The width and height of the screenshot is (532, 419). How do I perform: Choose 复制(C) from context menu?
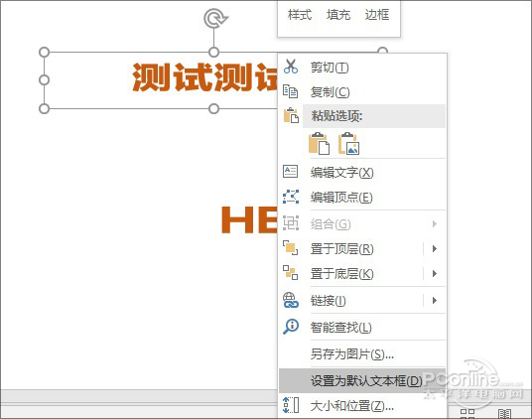pos(361,92)
